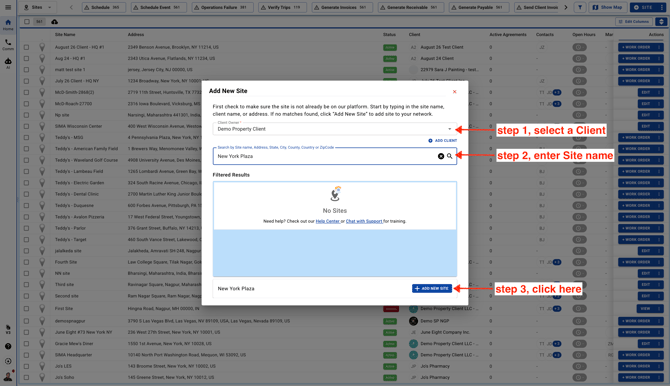Click the Add New Site button
Screen dimensions: 670x386
coord(432,289)
